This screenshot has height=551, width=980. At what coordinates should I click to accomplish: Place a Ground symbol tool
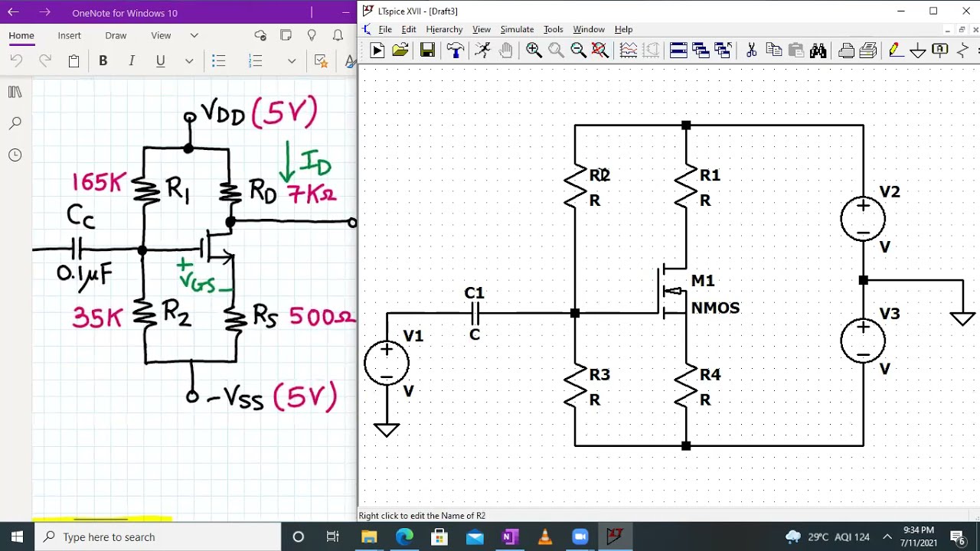click(917, 51)
